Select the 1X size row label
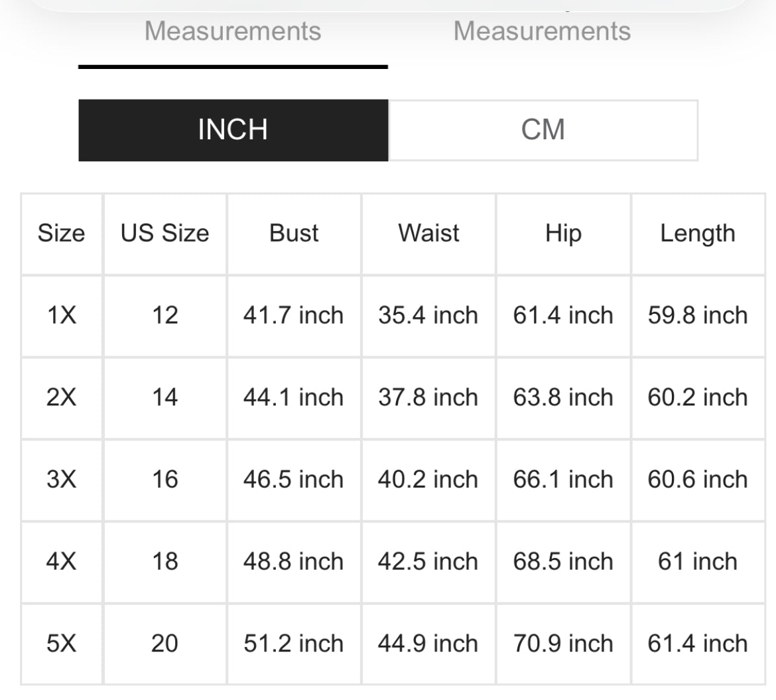Image resolution: width=776 pixels, height=700 pixels. (62, 315)
